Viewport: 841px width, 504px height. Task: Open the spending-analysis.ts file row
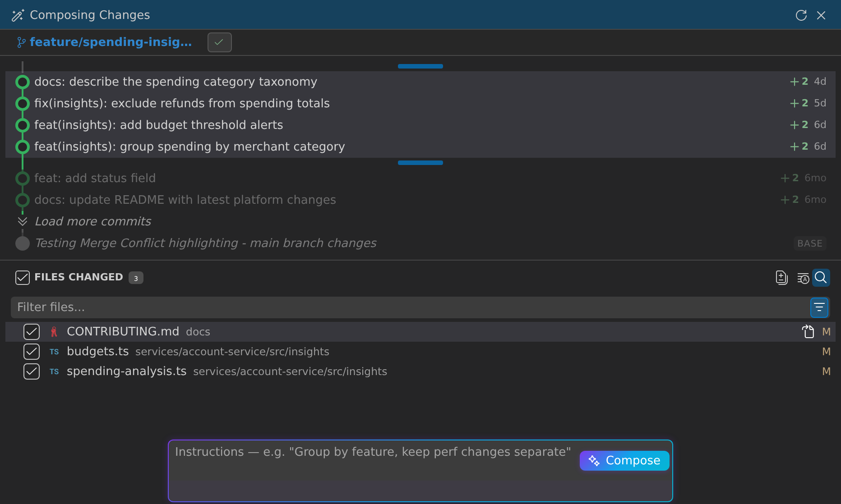[x=420, y=371]
